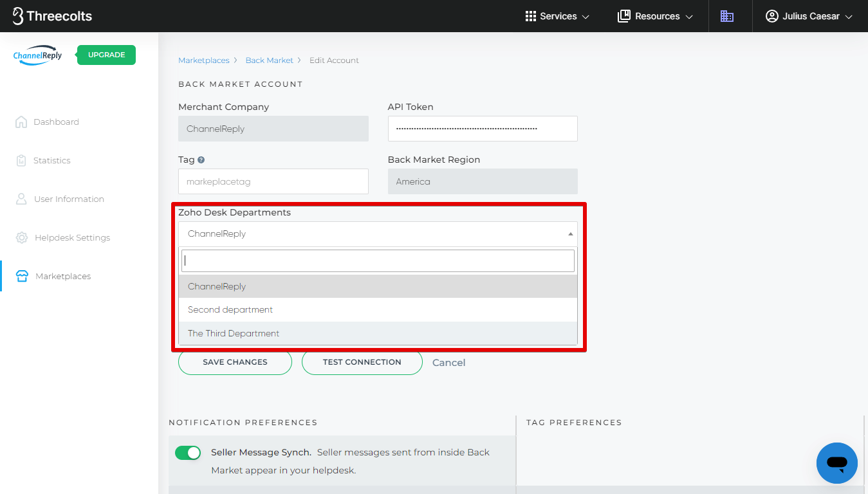Collapse the Zoho Desk Departments dropdown arrow
Viewport: 868px width, 494px height.
[570, 234]
